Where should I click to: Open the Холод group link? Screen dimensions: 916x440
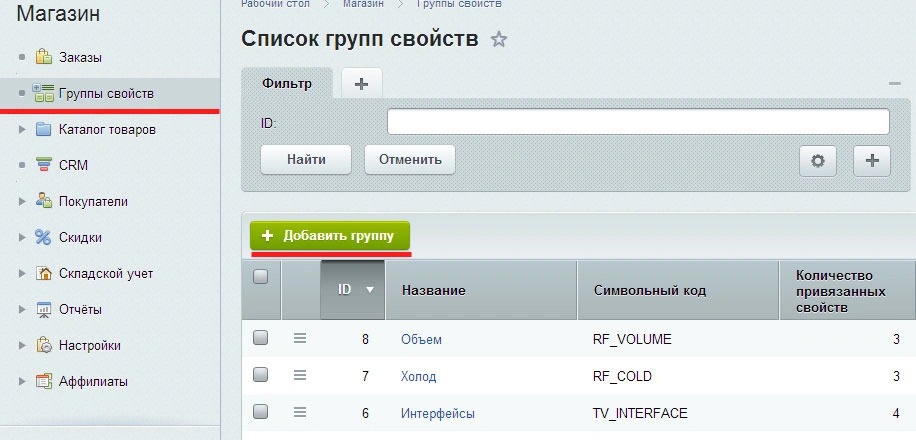click(x=418, y=376)
